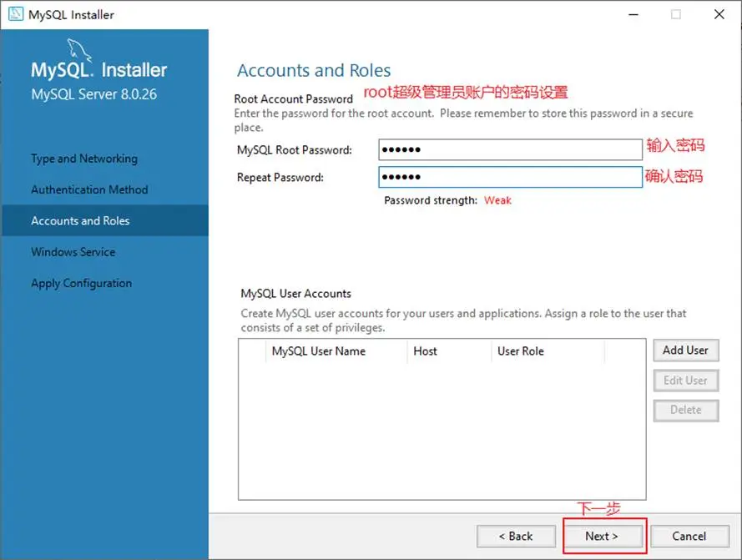The height and width of the screenshot is (560, 742).
Task: Click the MySQL Installer title bar icon
Action: (16, 14)
